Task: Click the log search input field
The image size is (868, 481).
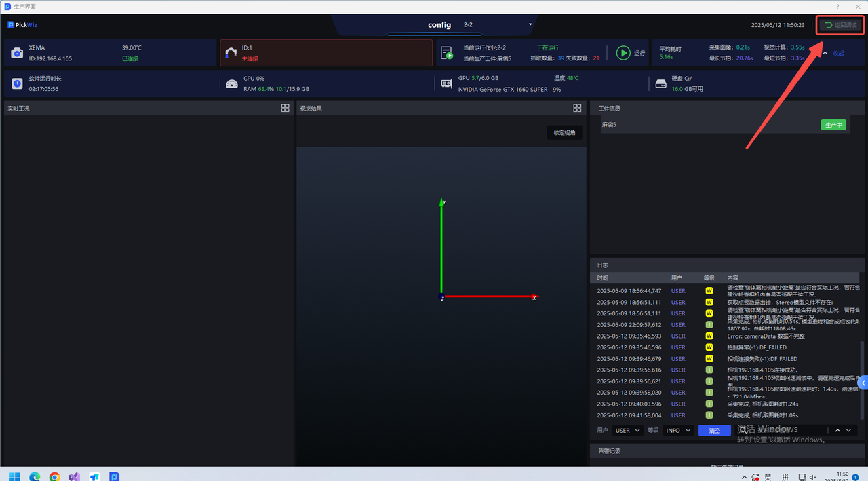Action: [780, 430]
